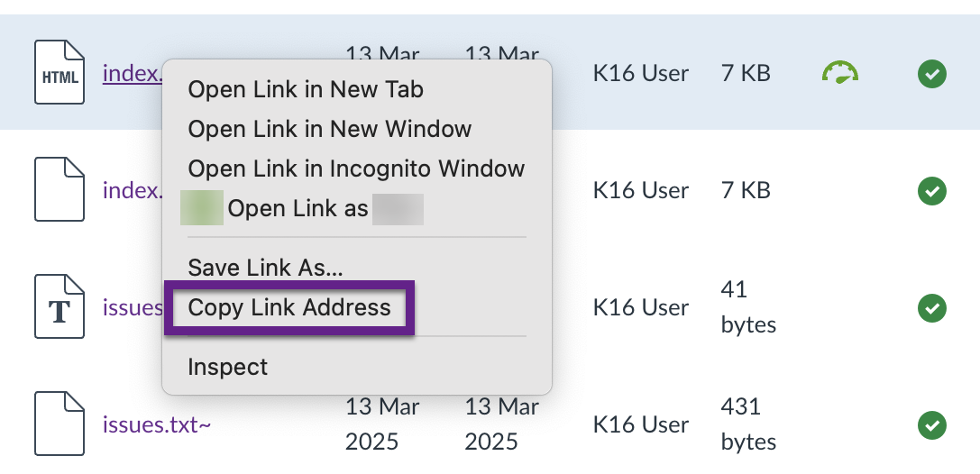Click the green accessibility gauge icon
The image size is (980, 474).
point(839,72)
